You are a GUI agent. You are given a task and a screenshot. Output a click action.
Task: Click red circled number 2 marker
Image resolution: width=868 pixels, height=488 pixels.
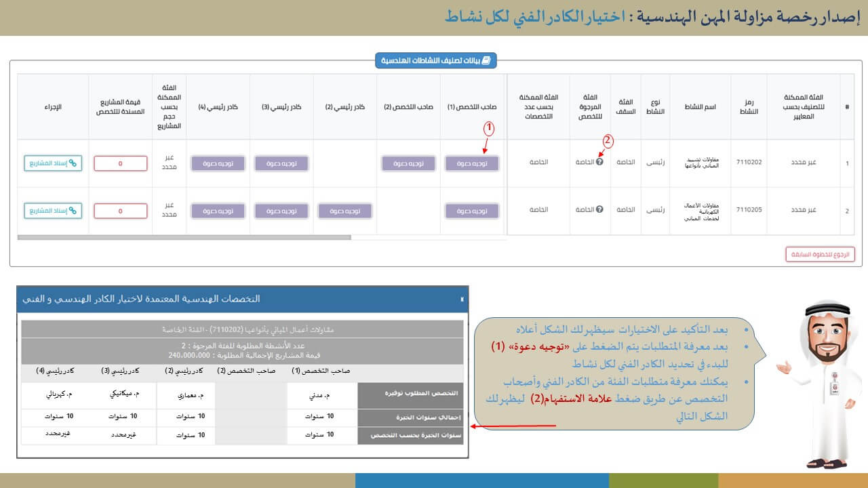608,141
